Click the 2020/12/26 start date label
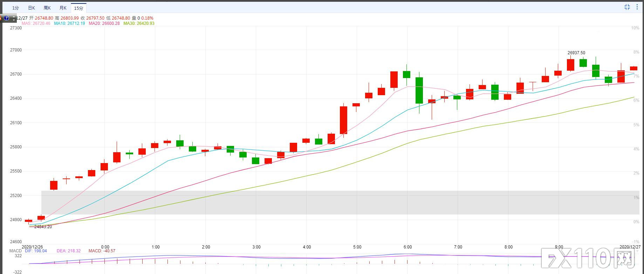This screenshot has width=644, height=274. click(x=32, y=247)
